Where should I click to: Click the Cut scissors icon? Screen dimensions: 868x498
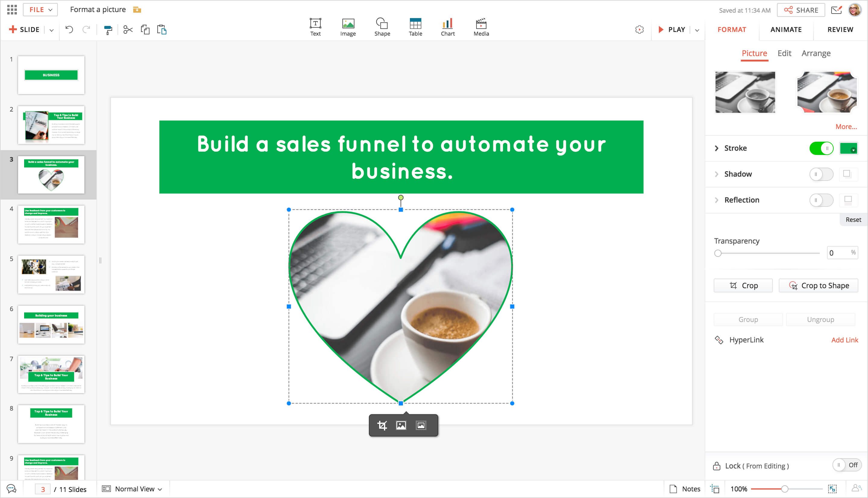click(128, 30)
